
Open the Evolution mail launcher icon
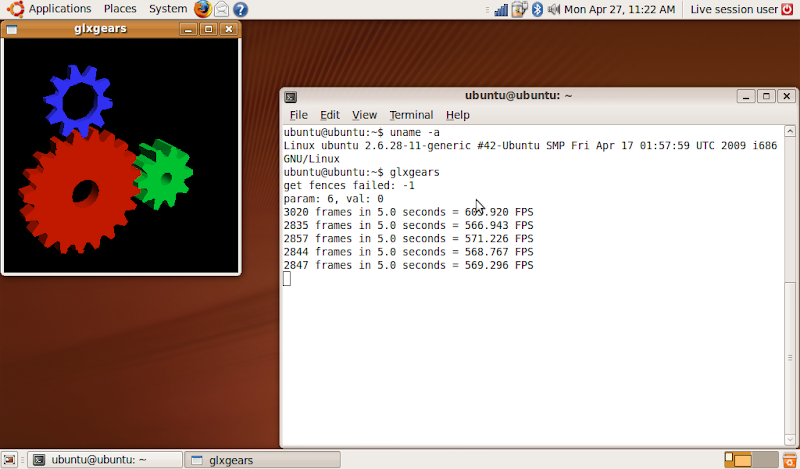pyautogui.click(x=221, y=9)
